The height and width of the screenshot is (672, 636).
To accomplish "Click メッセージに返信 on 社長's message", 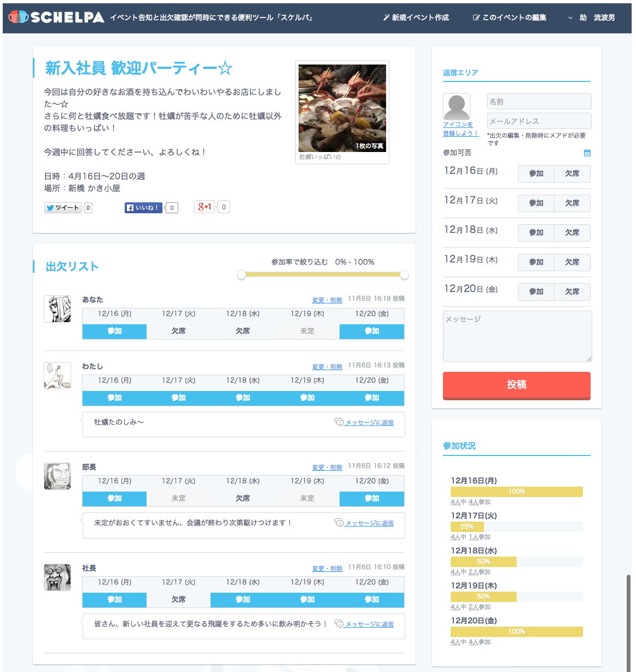I will coord(364,624).
